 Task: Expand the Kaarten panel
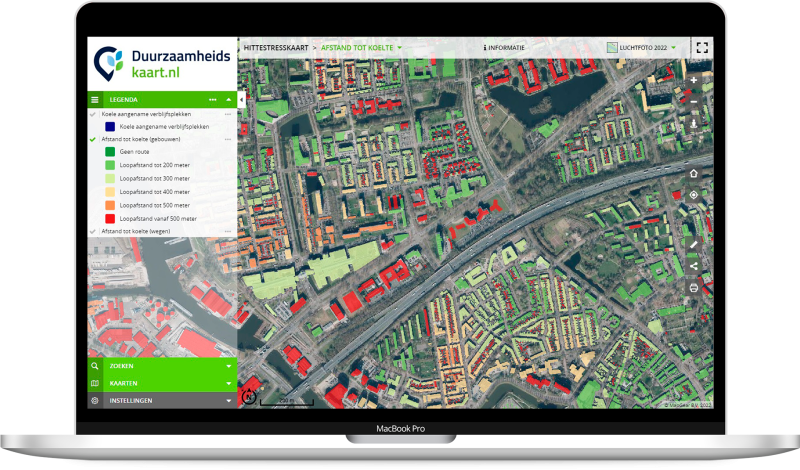pos(162,383)
